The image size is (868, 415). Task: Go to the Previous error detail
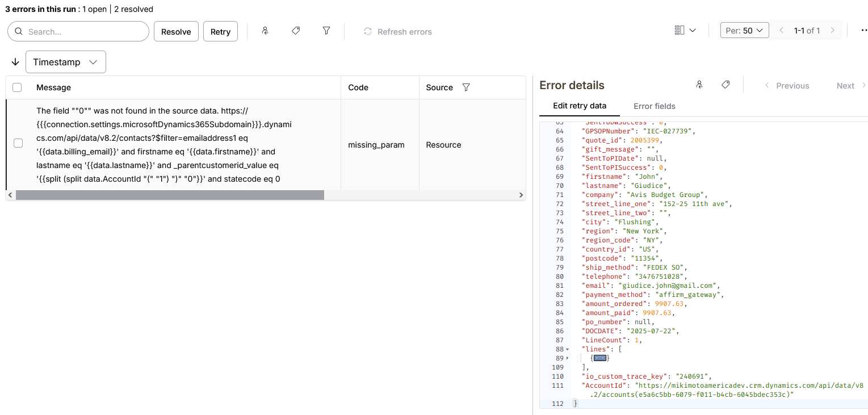[x=787, y=86]
